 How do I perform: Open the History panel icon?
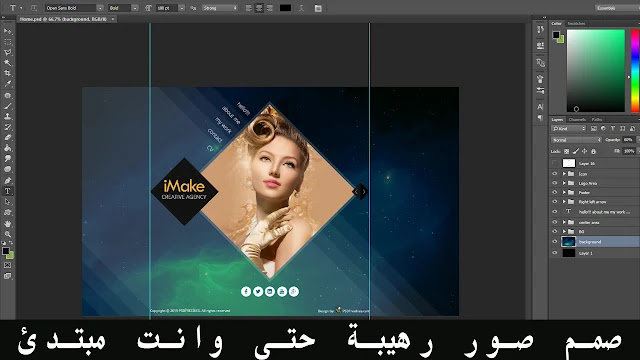tap(540, 29)
